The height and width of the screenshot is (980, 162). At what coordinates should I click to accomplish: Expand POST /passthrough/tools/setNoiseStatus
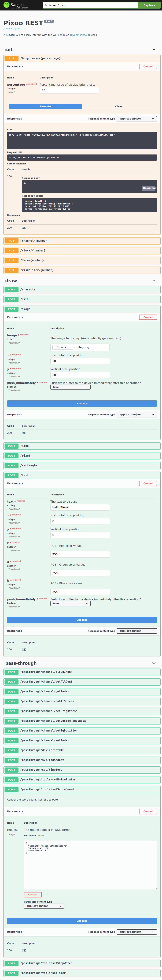click(x=82, y=780)
